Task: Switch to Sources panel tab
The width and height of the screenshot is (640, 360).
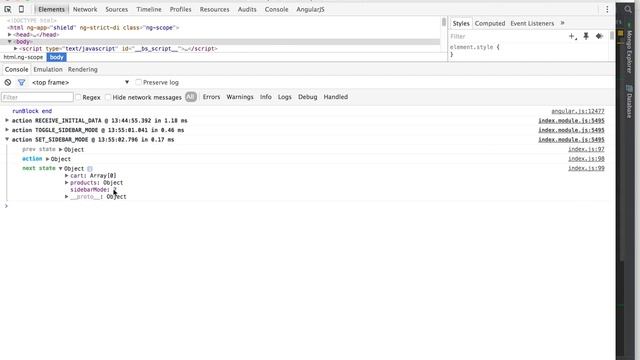Action: 116,9
